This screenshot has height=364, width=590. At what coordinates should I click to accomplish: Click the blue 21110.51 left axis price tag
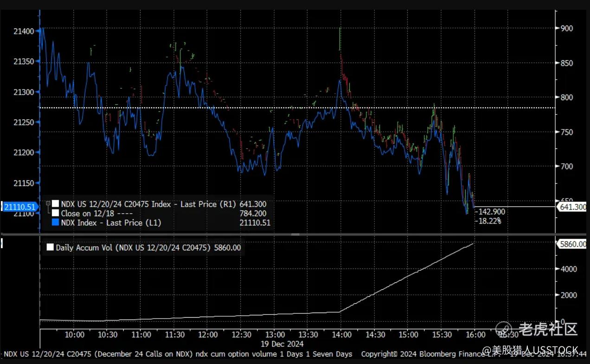pyautogui.click(x=19, y=207)
